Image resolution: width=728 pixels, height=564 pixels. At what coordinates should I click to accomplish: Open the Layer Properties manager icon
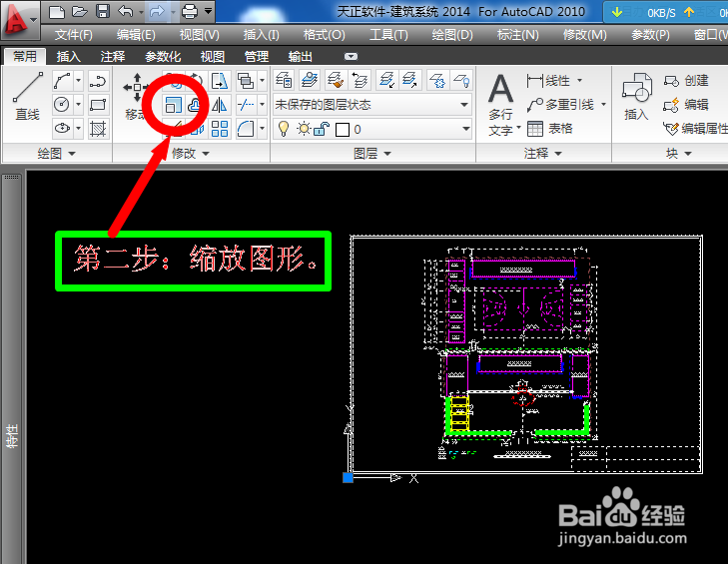[284, 80]
